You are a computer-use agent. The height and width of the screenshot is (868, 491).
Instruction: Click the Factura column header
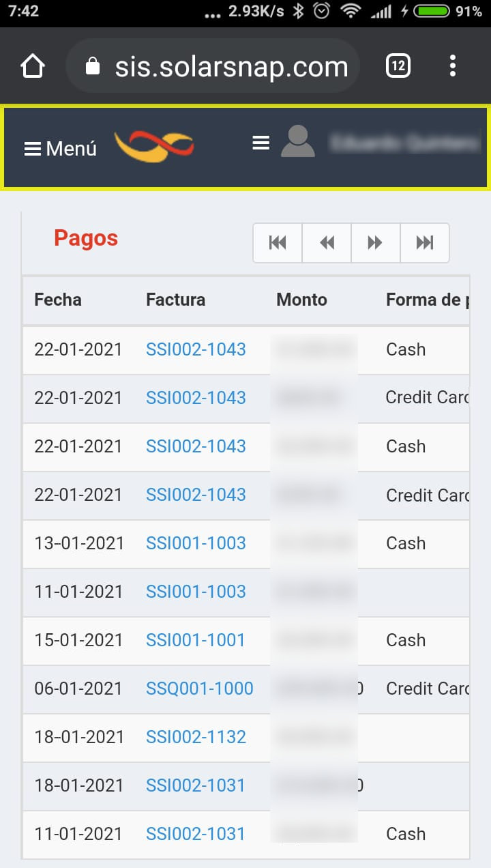coord(175,300)
